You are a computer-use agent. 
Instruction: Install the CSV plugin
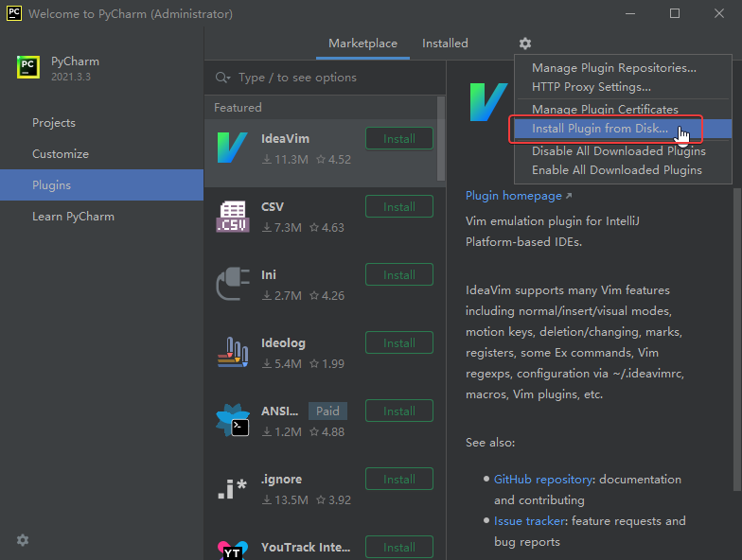pyautogui.click(x=399, y=206)
